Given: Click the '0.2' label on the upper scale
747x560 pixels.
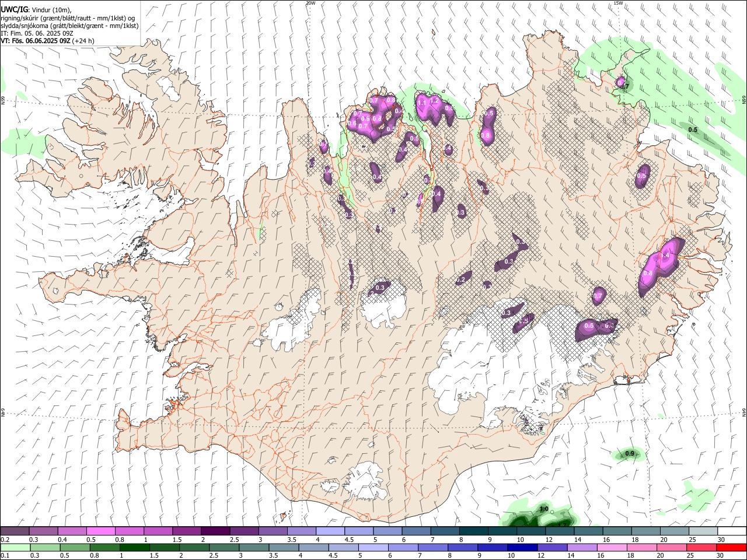Looking at the screenshot, I should tap(5, 540).
